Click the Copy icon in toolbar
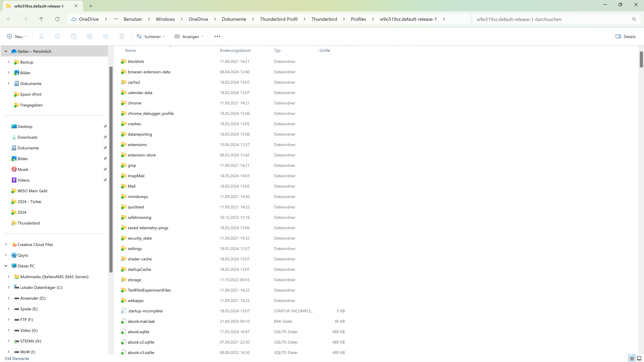The height and width of the screenshot is (362, 644). 58,37
